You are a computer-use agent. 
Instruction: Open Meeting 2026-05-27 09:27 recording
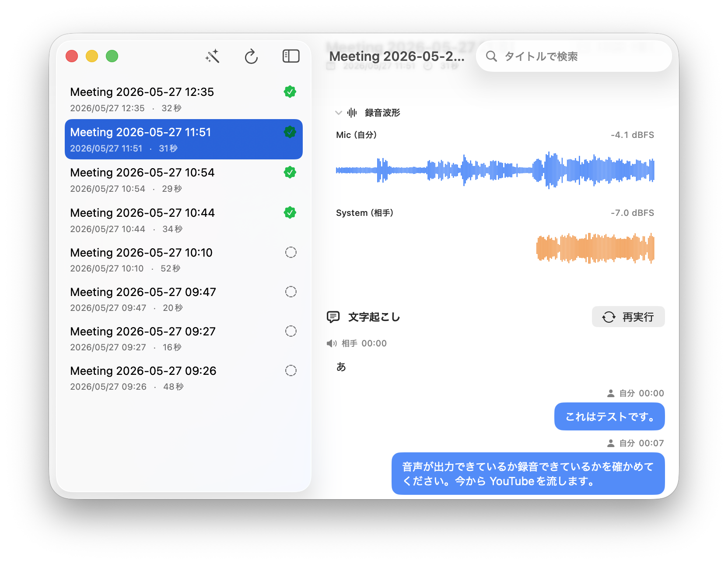pos(184,338)
